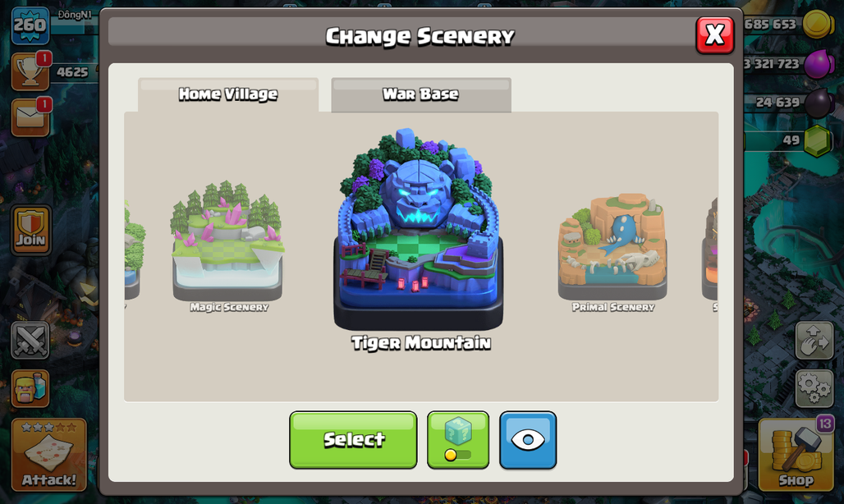Screen dimensions: 844x504
Task: Toggle the random scenery dice switch
Action: tap(458, 440)
